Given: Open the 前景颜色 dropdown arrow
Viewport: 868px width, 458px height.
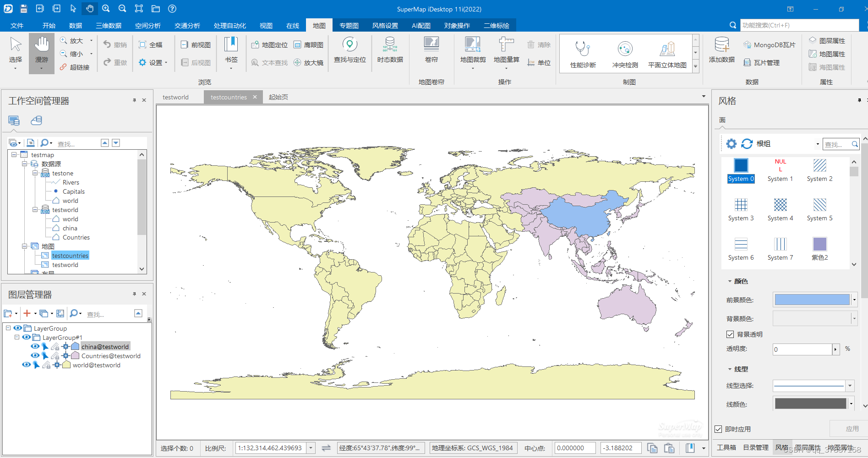Looking at the screenshot, I should pos(854,300).
